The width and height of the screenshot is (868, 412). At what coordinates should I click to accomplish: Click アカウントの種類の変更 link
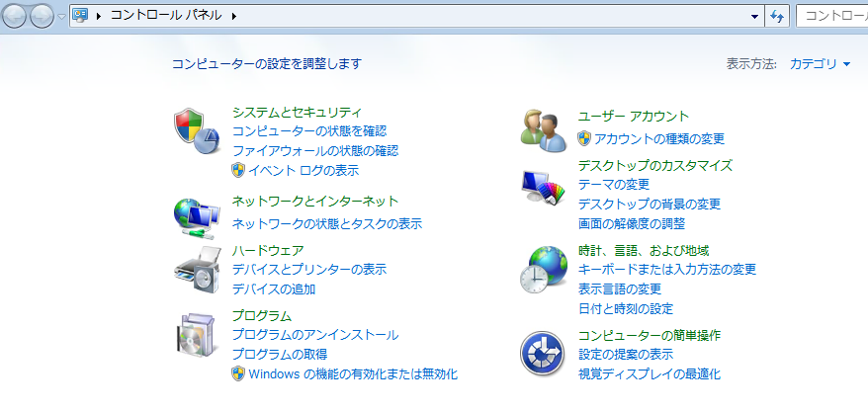pos(659,138)
